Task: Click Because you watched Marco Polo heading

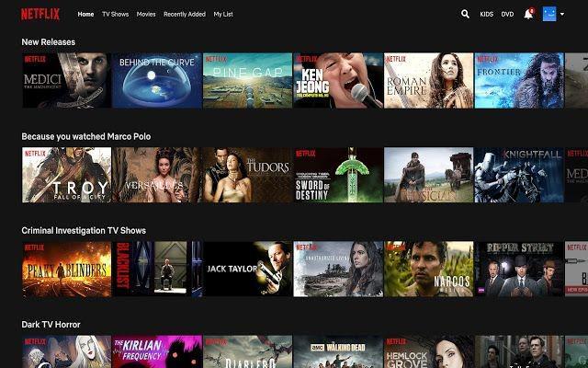Action: [x=85, y=136]
